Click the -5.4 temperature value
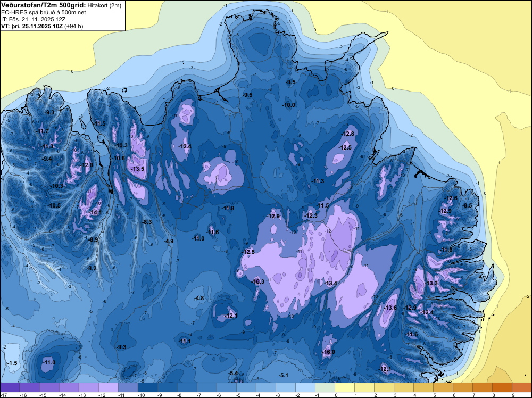Image resolution: width=532 pixels, height=398 pixels. click(233, 373)
